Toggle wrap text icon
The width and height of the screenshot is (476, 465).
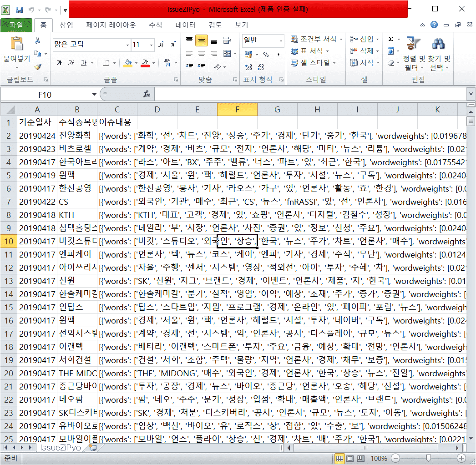click(x=227, y=40)
